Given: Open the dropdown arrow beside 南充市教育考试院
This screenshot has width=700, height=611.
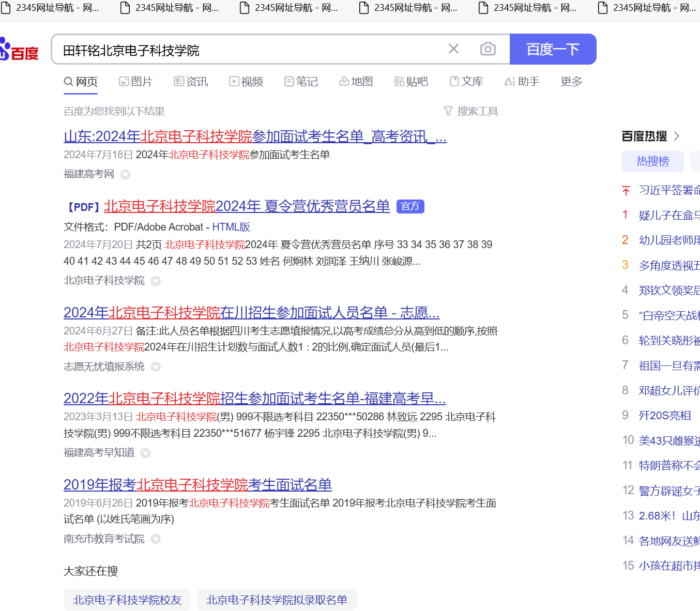Looking at the screenshot, I should coord(156,539).
